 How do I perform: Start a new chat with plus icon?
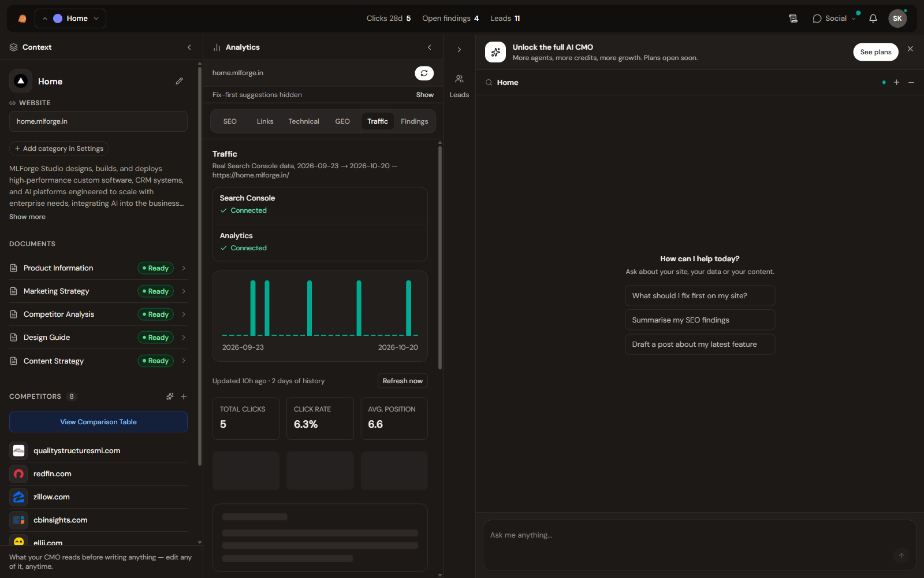coord(896,83)
